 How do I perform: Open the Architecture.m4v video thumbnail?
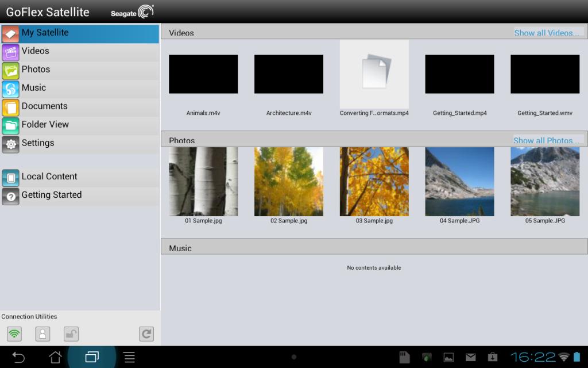289,74
